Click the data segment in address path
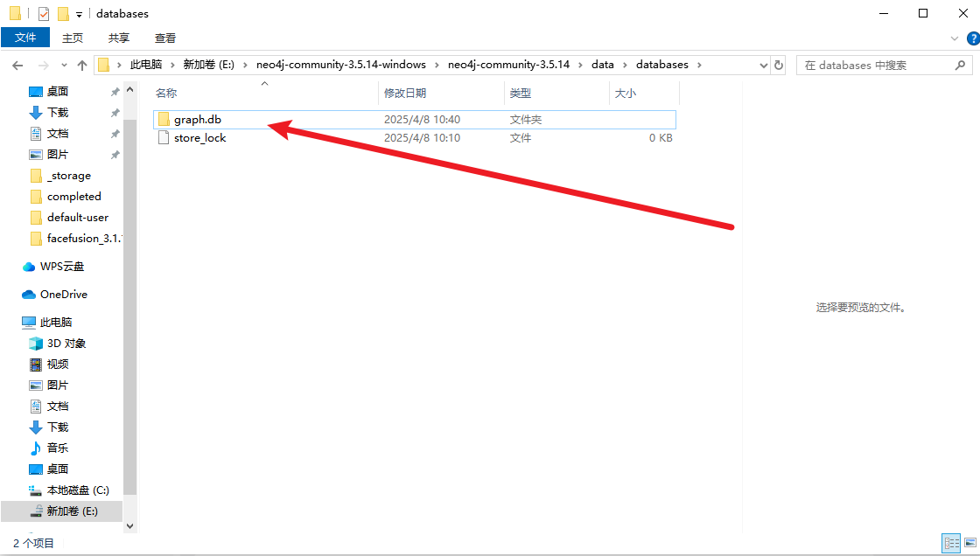Image resolution: width=980 pixels, height=556 pixels. (602, 65)
